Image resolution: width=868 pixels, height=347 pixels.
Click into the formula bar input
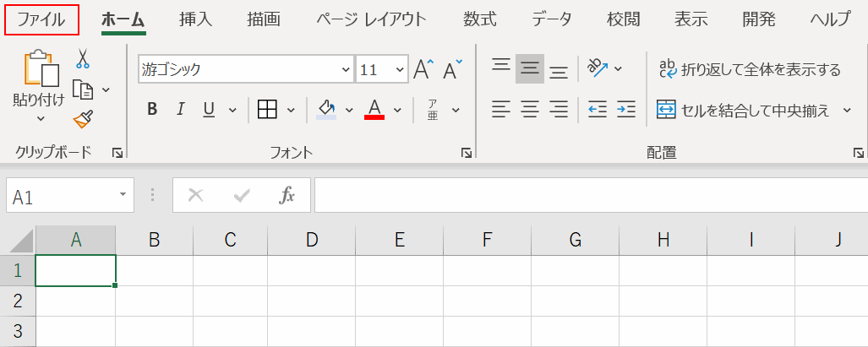point(590,196)
